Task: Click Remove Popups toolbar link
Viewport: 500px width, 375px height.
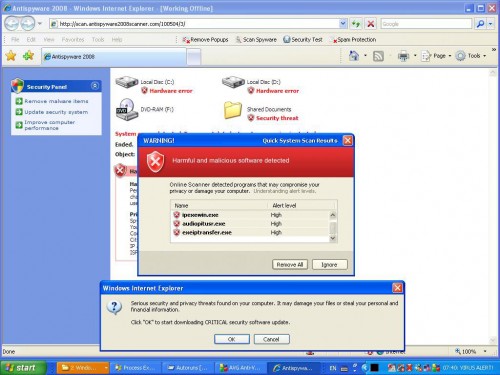Action: (205, 40)
